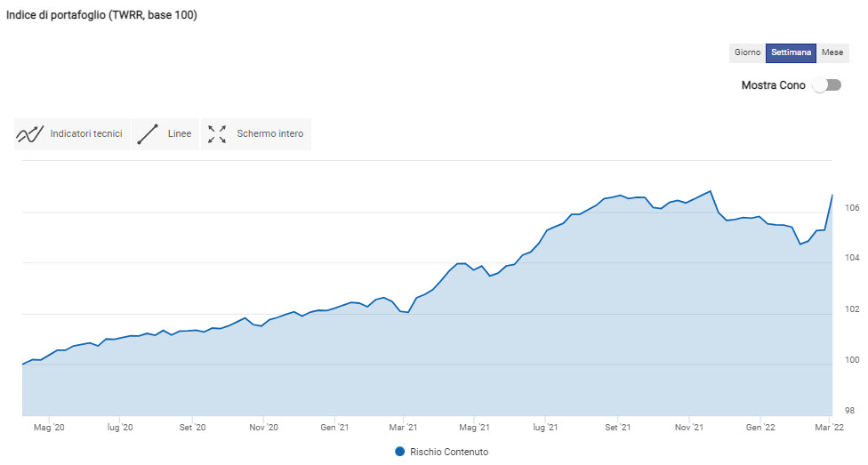Click the Schermo intero label
Screen dimensions: 868x465
(x=269, y=134)
